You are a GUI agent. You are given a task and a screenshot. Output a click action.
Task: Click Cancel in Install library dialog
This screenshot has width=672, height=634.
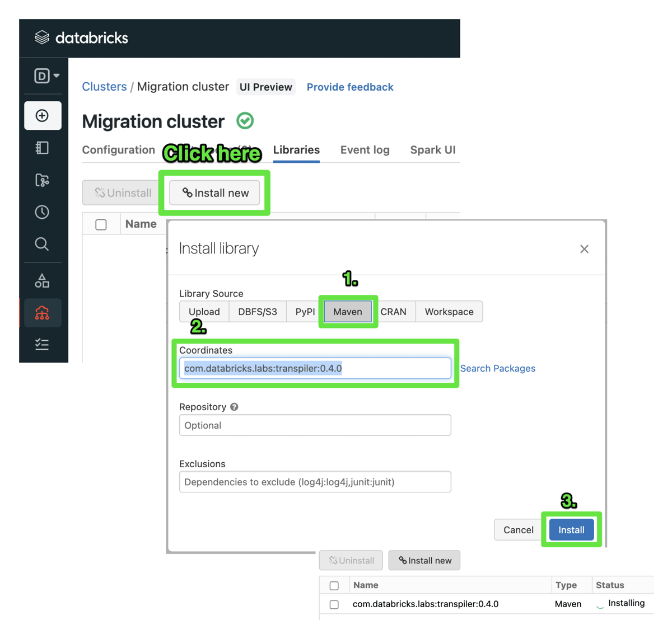coord(519,530)
